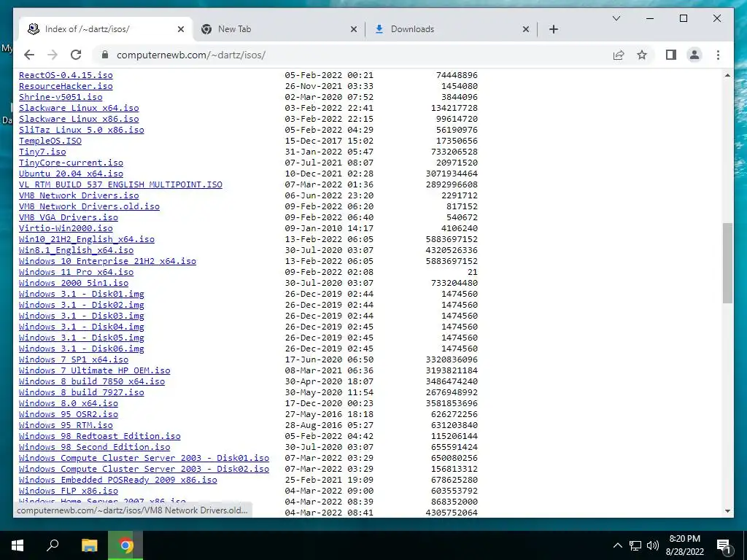Open VM8 Network Drivers.iso link
Screen dimensions: 747x560
pyautogui.click(x=79, y=195)
